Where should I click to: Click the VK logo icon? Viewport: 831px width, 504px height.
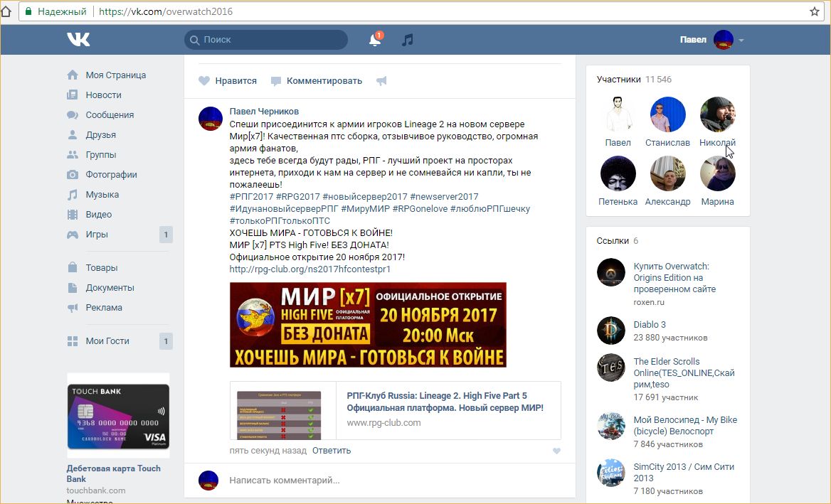[x=78, y=39]
